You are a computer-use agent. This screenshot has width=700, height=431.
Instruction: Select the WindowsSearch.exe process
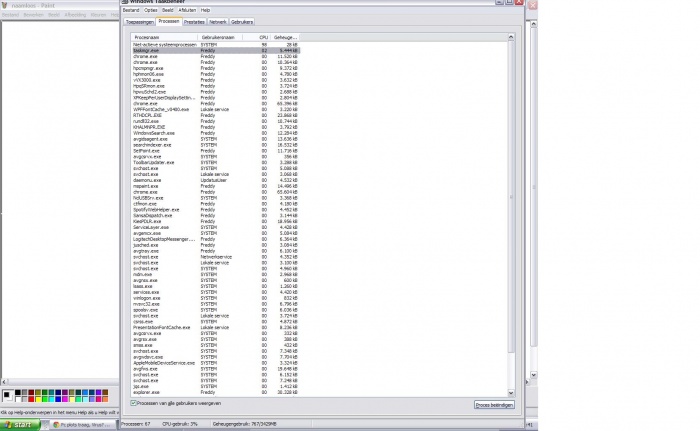coord(216,133)
